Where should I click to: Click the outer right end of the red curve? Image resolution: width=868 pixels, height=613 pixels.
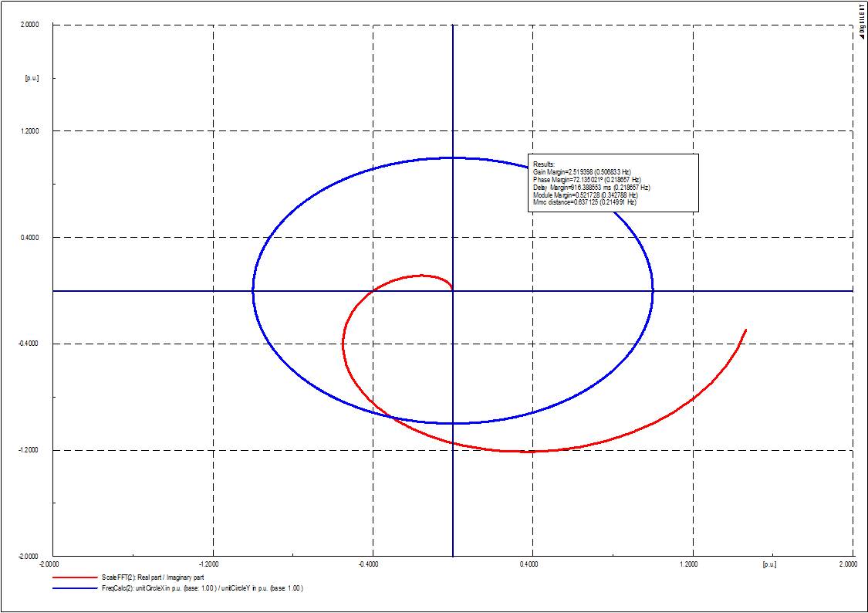745,330
